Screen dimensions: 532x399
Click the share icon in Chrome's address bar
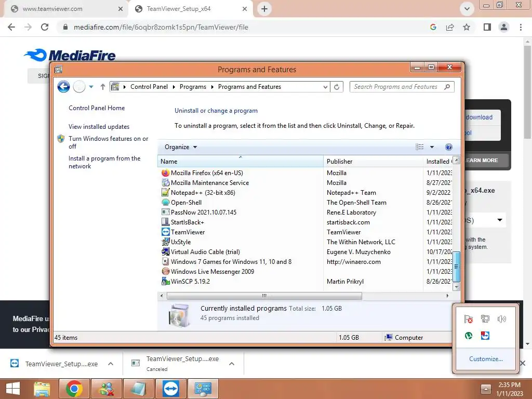450,27
